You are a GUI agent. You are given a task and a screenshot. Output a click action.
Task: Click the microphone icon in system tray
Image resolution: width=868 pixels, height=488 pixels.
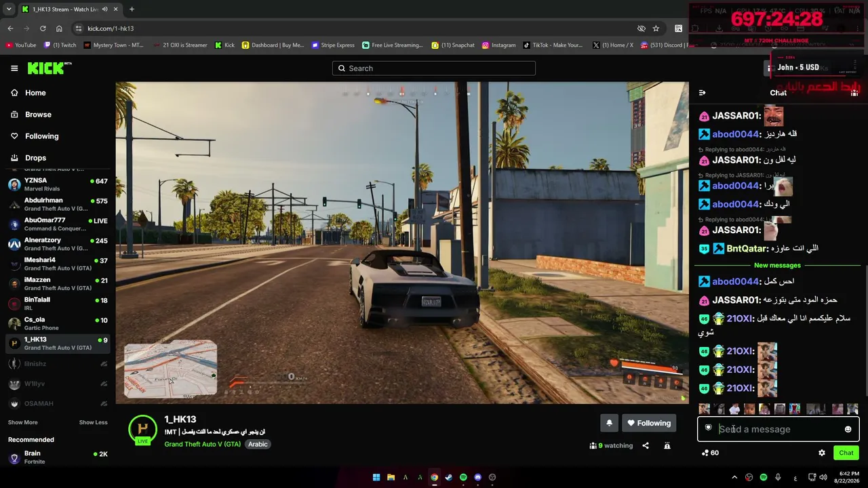point(778,477)
